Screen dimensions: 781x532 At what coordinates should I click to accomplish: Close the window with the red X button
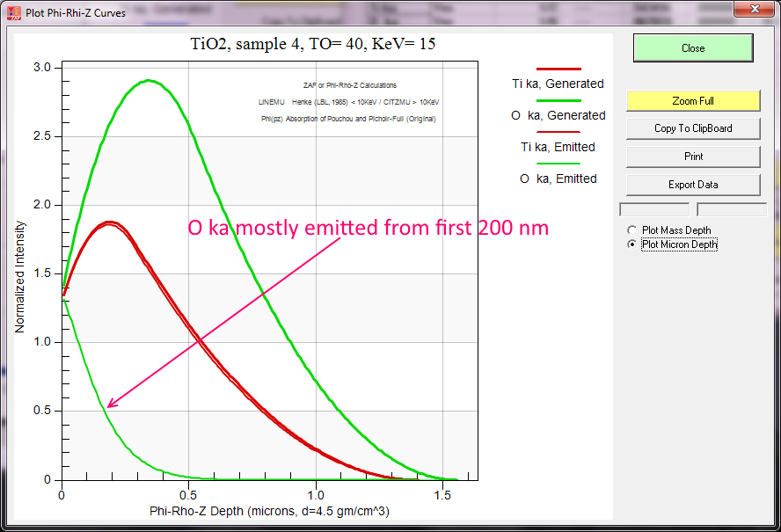click(x=749, y=11)
